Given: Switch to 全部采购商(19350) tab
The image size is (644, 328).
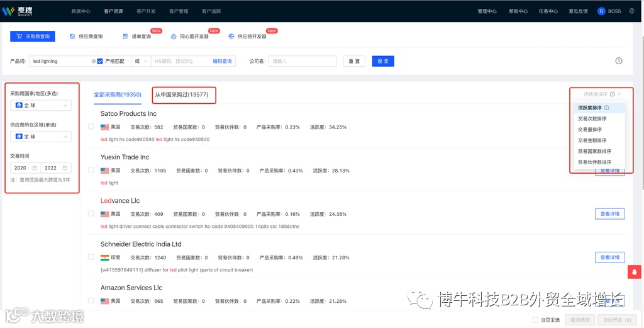Looking at the screenshot, I should [118, 94].
